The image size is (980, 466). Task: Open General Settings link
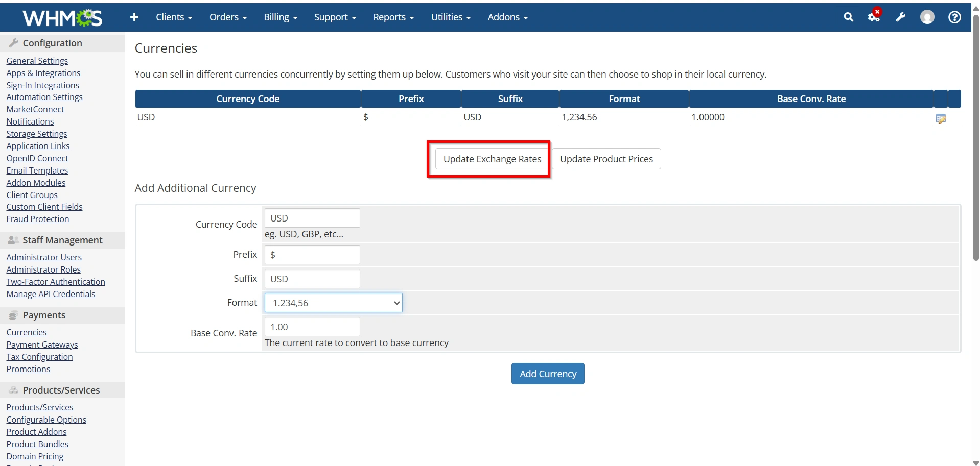37,61
